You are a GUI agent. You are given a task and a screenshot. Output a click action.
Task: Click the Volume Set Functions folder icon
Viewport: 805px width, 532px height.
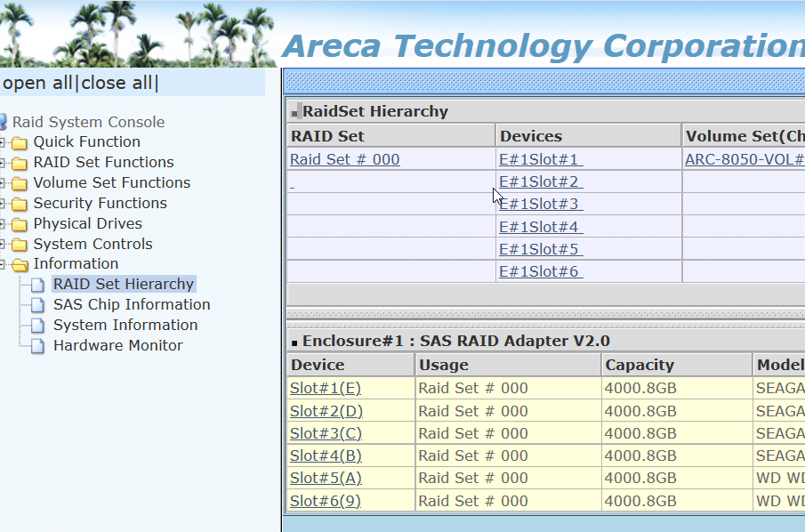pos(20,182)
